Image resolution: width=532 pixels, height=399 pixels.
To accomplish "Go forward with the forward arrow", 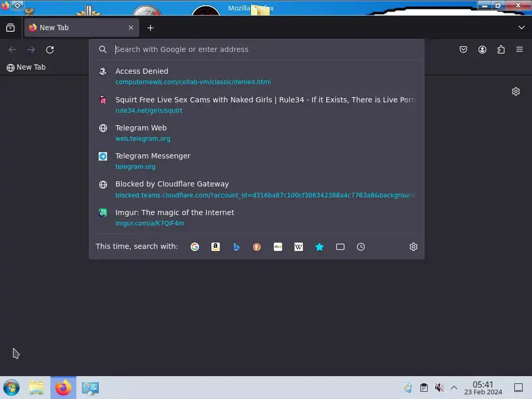I will click(31, 50).
